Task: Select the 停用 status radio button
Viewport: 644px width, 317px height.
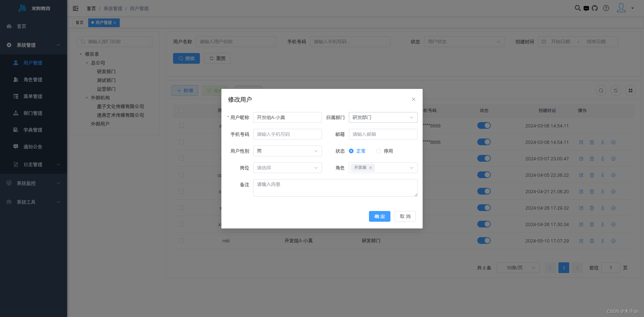Action: pyautogui.click(x=379, y=151)
